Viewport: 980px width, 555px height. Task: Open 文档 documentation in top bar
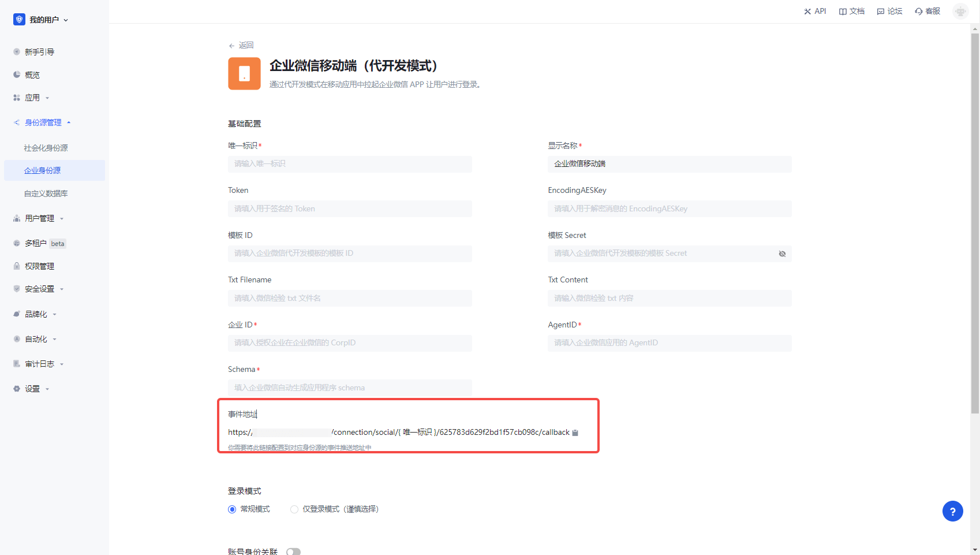point(852,12)
